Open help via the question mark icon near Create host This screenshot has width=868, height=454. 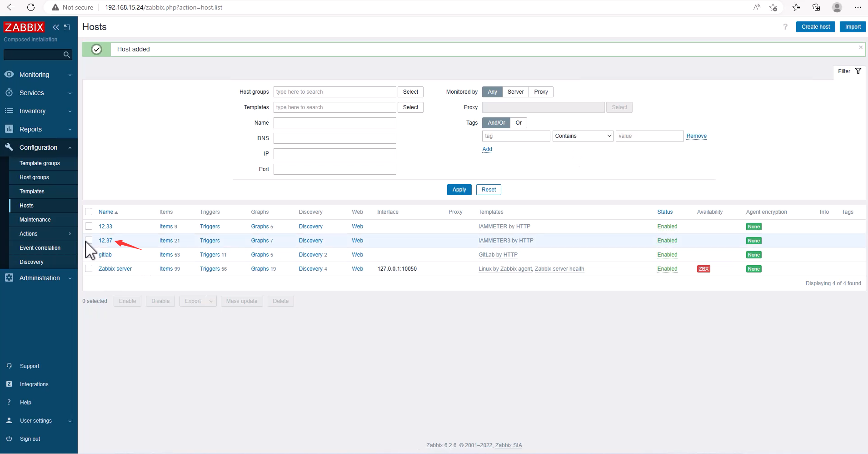pos(785,27)
